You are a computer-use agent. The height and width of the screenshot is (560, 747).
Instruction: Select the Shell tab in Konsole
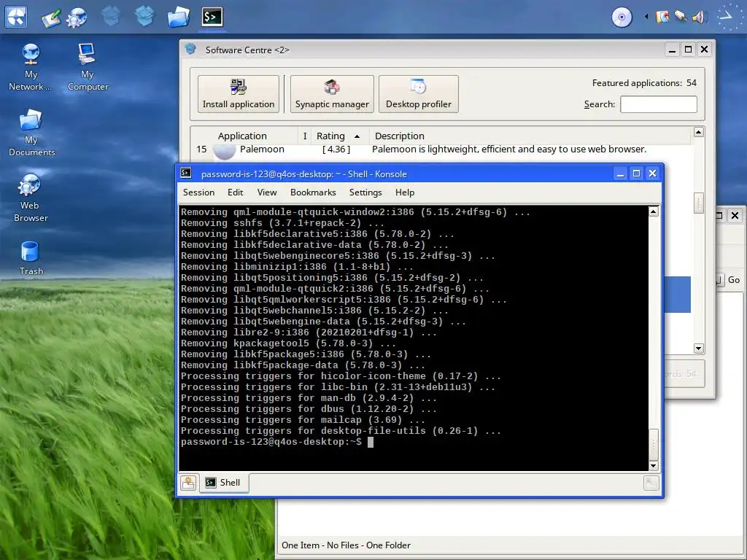coord(224,483)
